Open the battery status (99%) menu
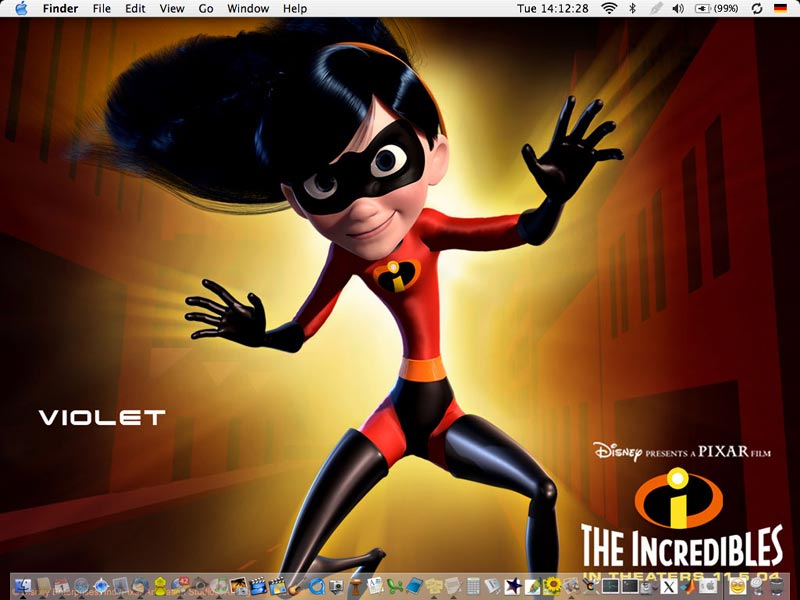The height and width of the screenshot is (600, 800). 717,8
